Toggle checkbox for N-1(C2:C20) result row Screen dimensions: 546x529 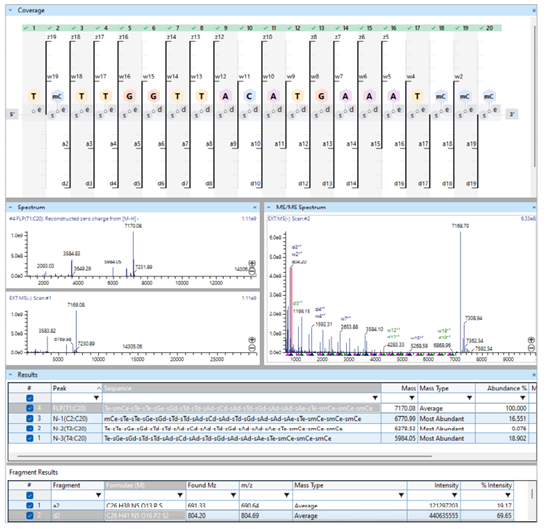click(x=30, y=418)
